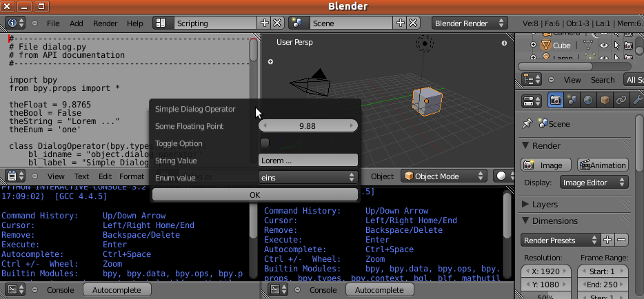Expand the Lamp tree item in outliner

[x=533, y=57]
